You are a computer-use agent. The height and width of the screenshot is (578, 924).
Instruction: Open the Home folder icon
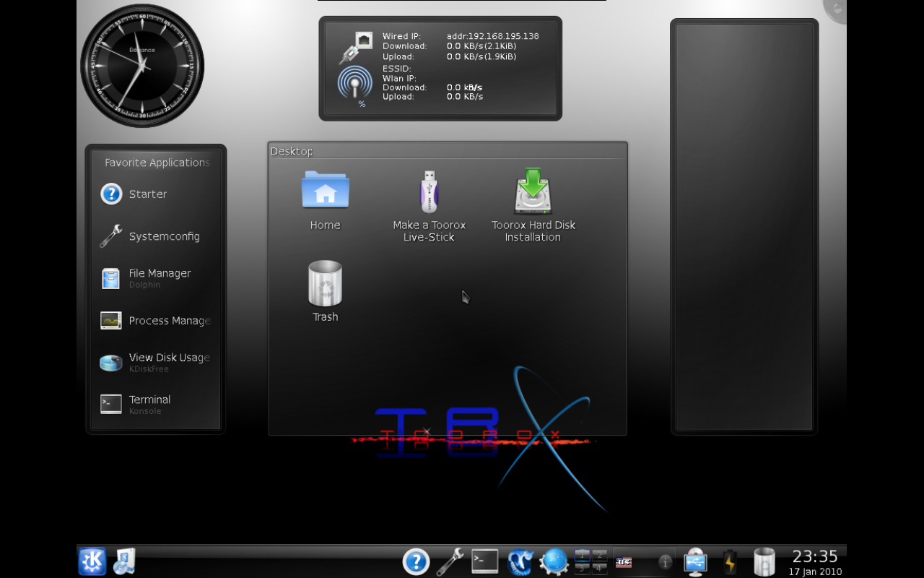click(326, 200)
